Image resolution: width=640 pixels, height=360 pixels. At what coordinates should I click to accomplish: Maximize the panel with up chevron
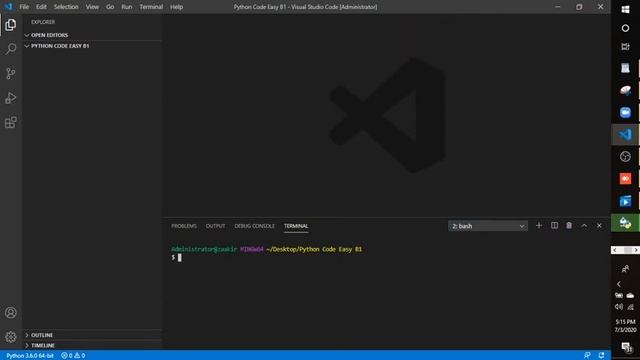(x=584, y=226)
